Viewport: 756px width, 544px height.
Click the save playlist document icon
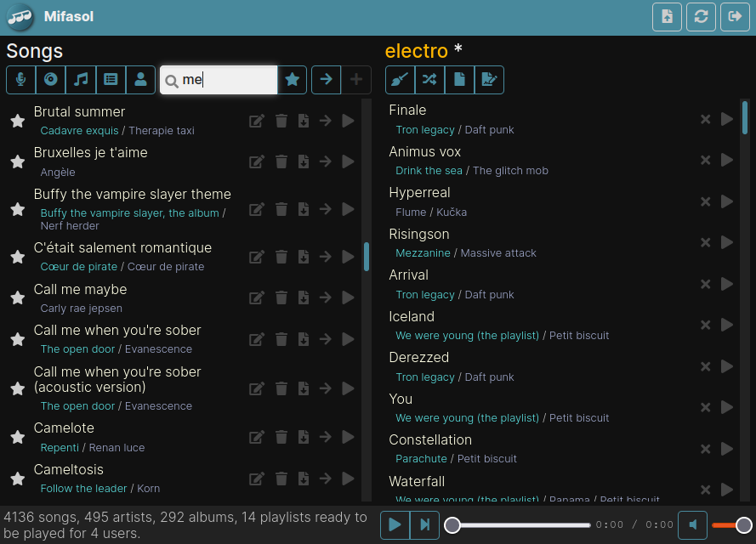[459, 80]
